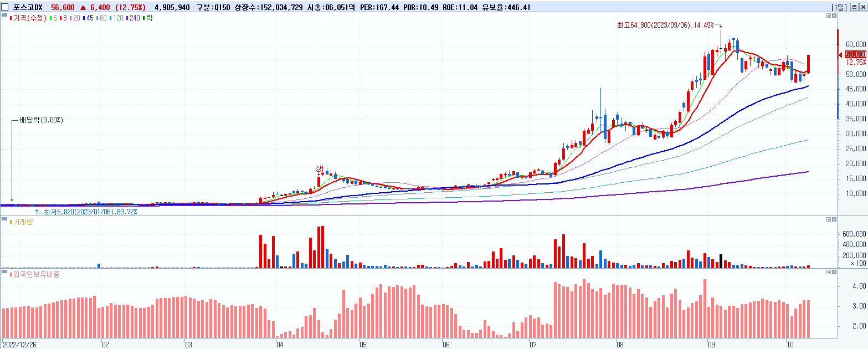The height and width of the screenshot is (349, 868).
Task: Click the 09 month marker on time axis
Action: pyautogui.click(x=712, y=344)
